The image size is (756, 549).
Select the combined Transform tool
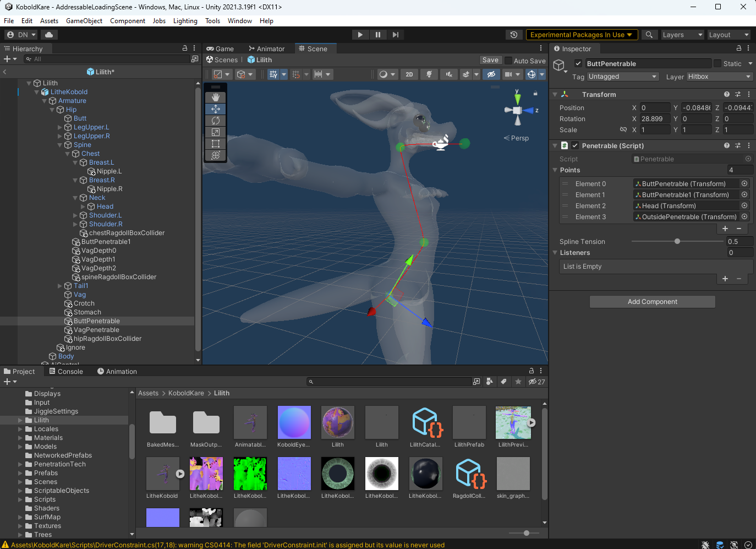pyautogui.click(x=216, y=155)
